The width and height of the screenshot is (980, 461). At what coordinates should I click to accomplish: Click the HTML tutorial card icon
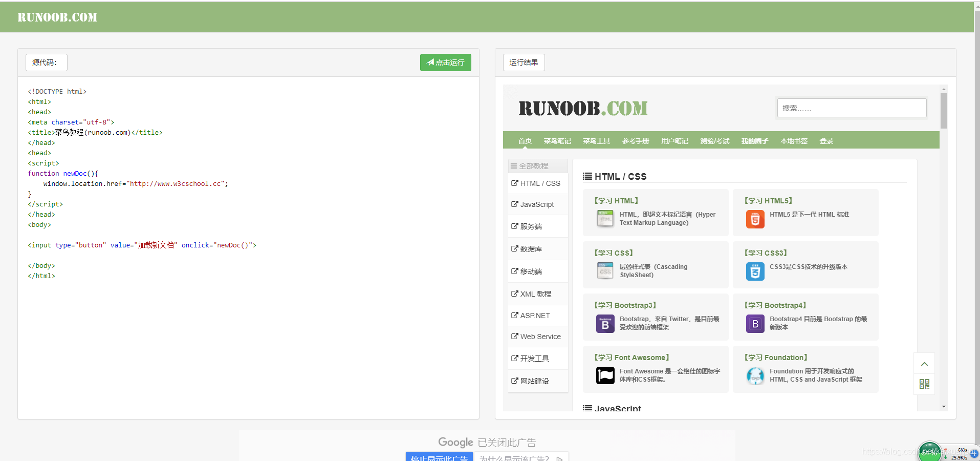tap(605, 219)
